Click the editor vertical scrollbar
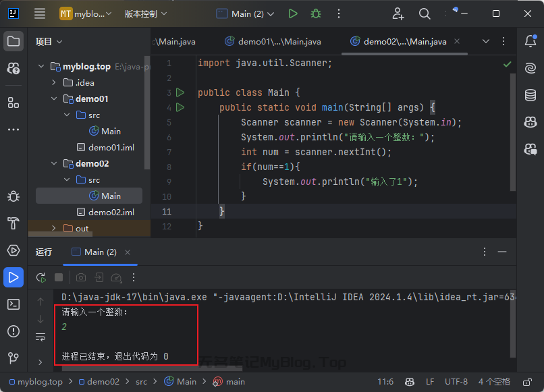Image resolution: width=544 pixels, height=392 pixels. 513,132
